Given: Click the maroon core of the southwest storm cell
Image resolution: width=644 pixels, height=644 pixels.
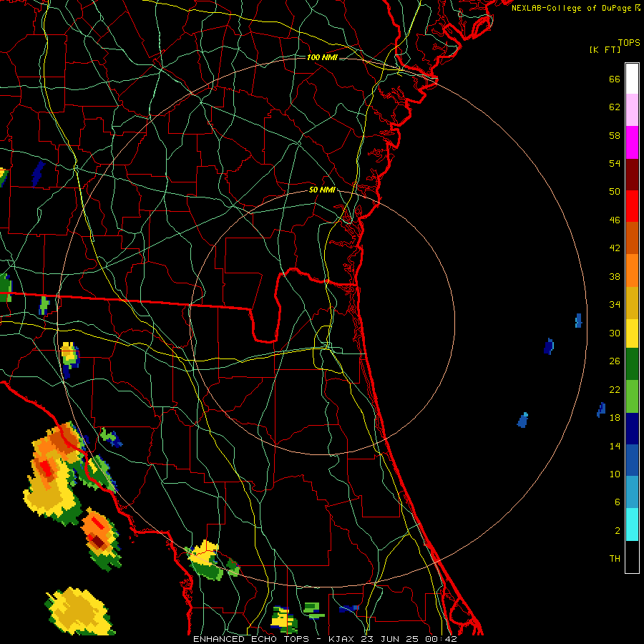Looking at the screenshot, I should (x=98, y=542).
